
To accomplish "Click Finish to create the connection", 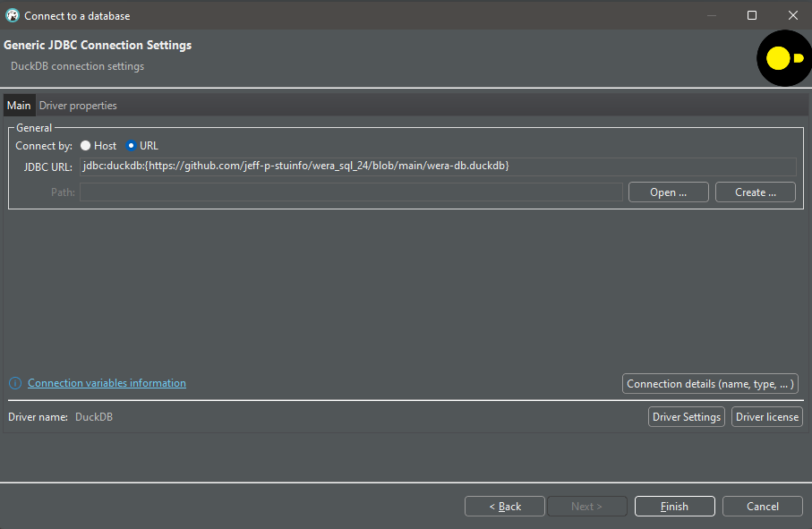I will (x=674, y=507).
